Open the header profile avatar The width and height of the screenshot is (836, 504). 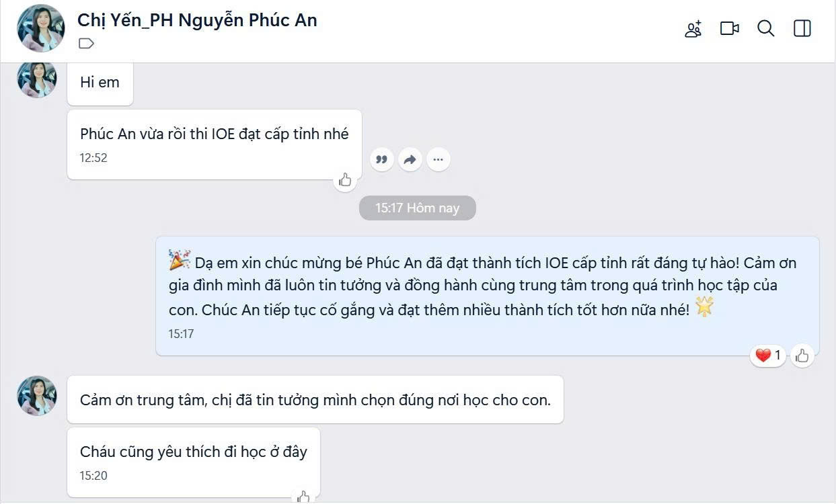[41, 28]
